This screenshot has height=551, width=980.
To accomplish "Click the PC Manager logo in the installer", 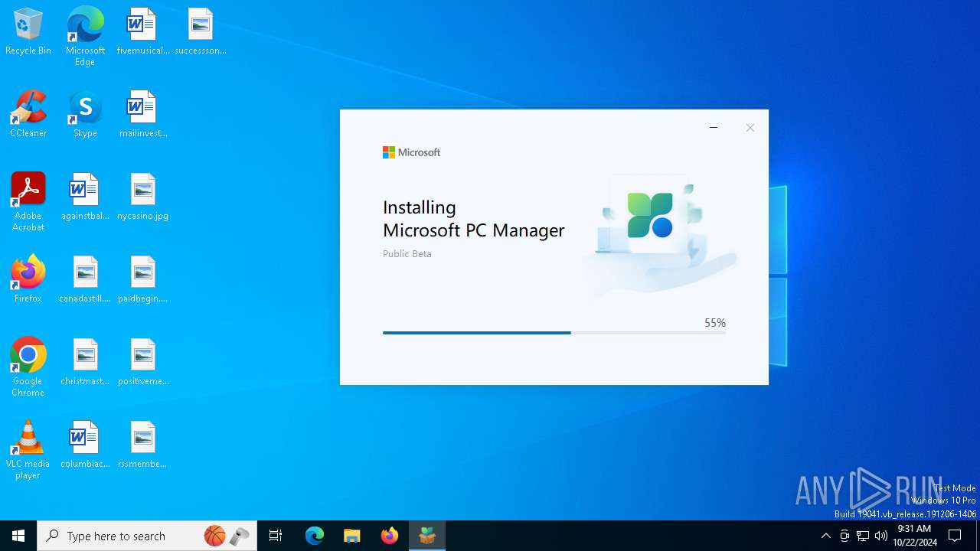I will click(x=650, y=215).
